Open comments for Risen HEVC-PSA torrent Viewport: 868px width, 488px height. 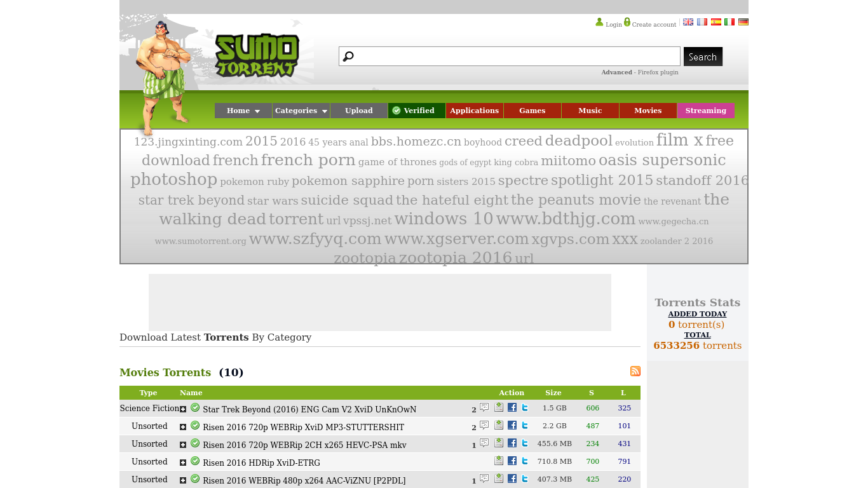pos(484,443)
